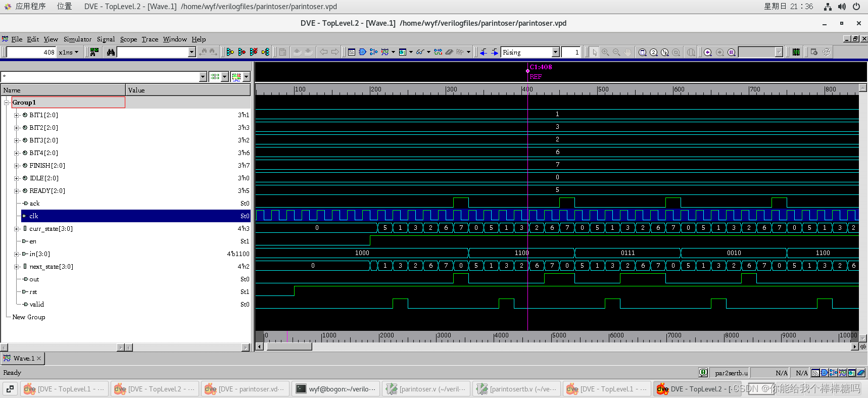This screenshot has height=398, width=868.
Task: Open the Rising edge type dropdown
Action: coord(556,52)
